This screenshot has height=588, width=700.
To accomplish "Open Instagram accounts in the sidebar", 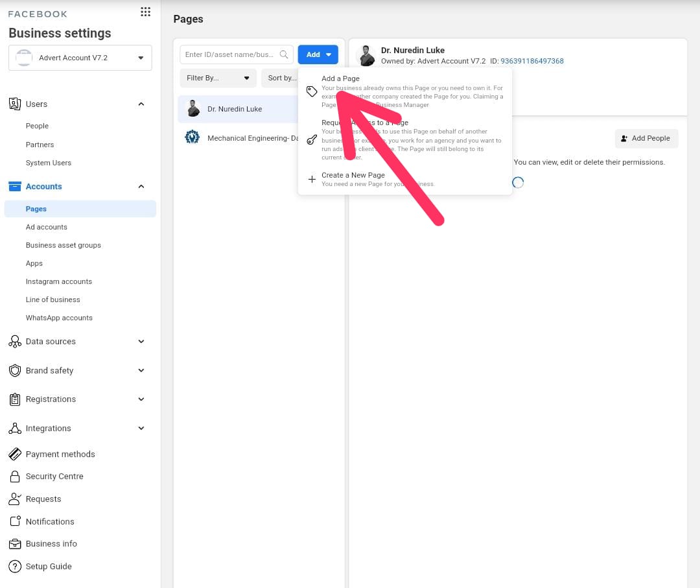I will pos(59,282).
